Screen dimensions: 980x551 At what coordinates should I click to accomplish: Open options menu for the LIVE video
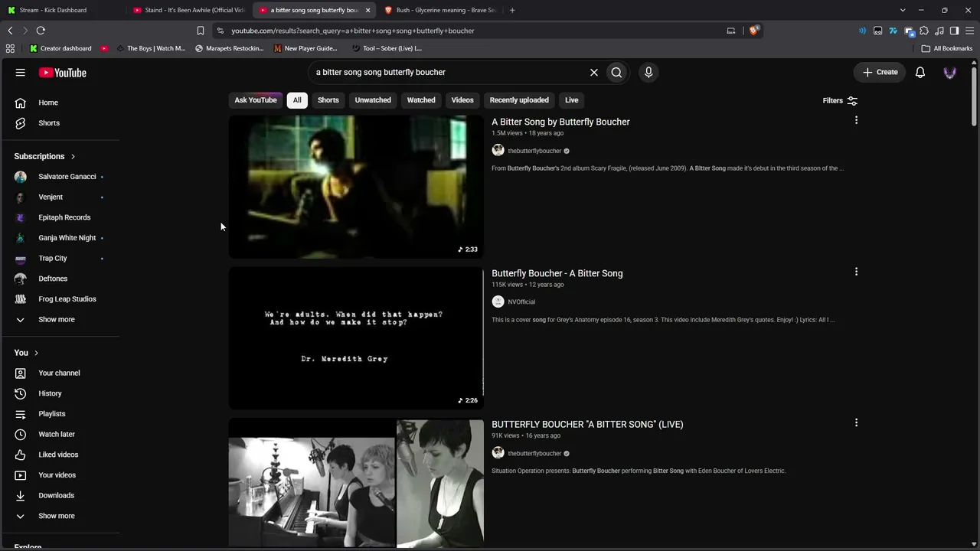click(856, 422)
